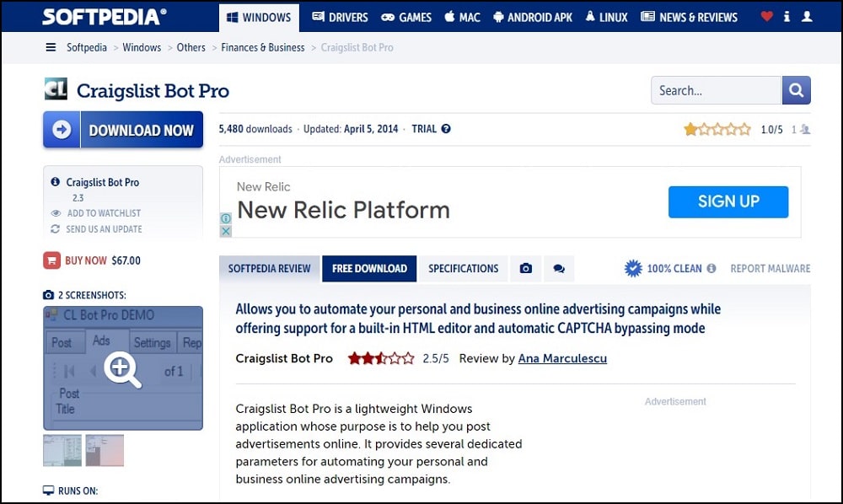Open the Mac section
The width and height of the screenshot is (843, 504).
(462, 17)
